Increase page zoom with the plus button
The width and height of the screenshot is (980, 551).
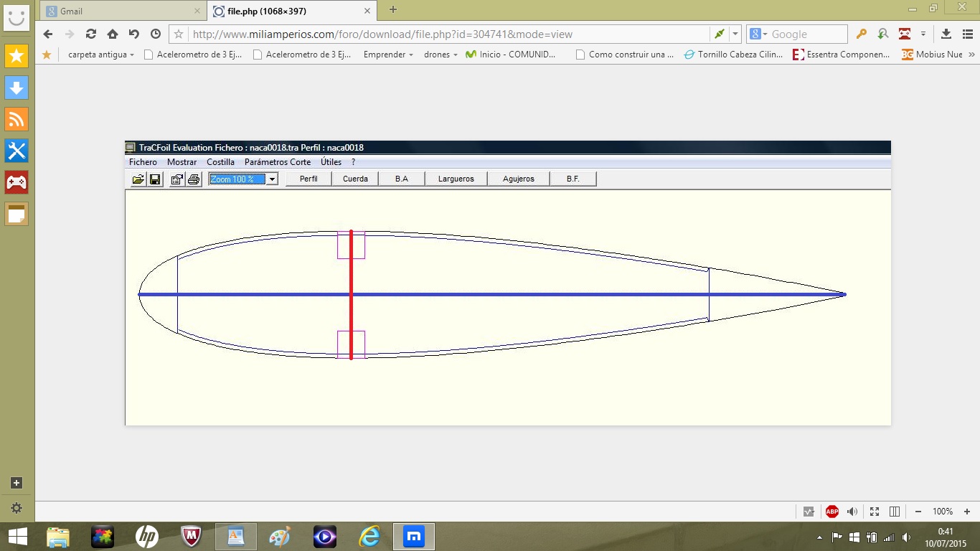click(966, 512)
